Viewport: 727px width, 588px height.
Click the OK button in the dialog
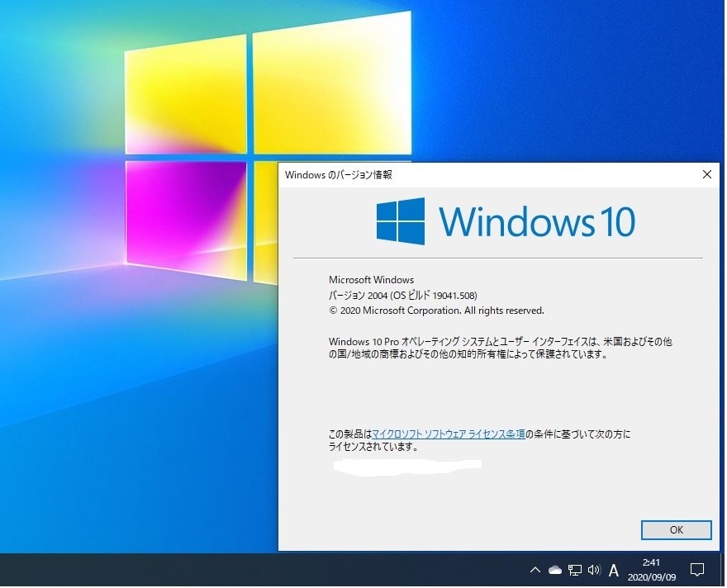click(x=677, y=531)
